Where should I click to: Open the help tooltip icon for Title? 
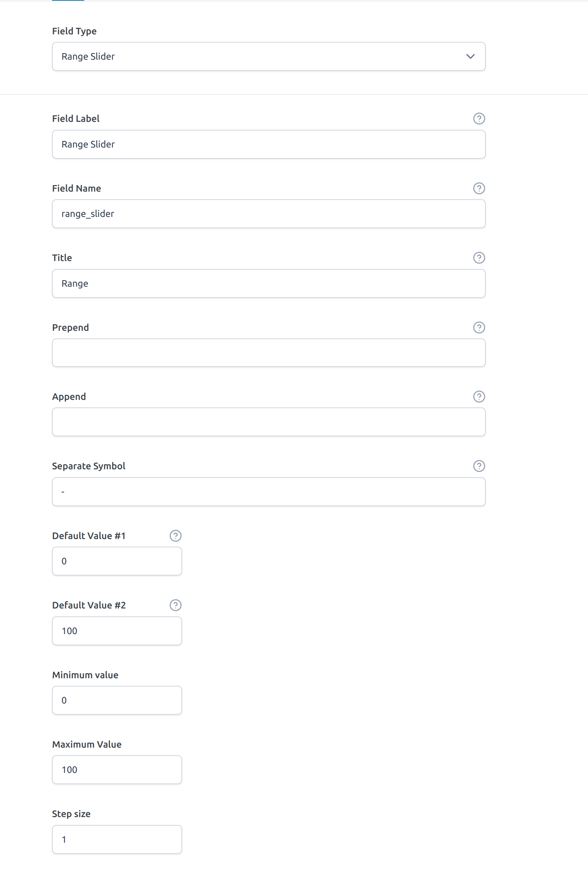tap(479, 258)
